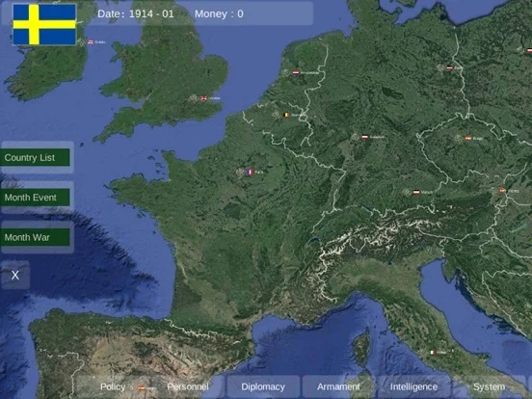Open the Intelligence menu
The image size is (532, 399).
413,386
